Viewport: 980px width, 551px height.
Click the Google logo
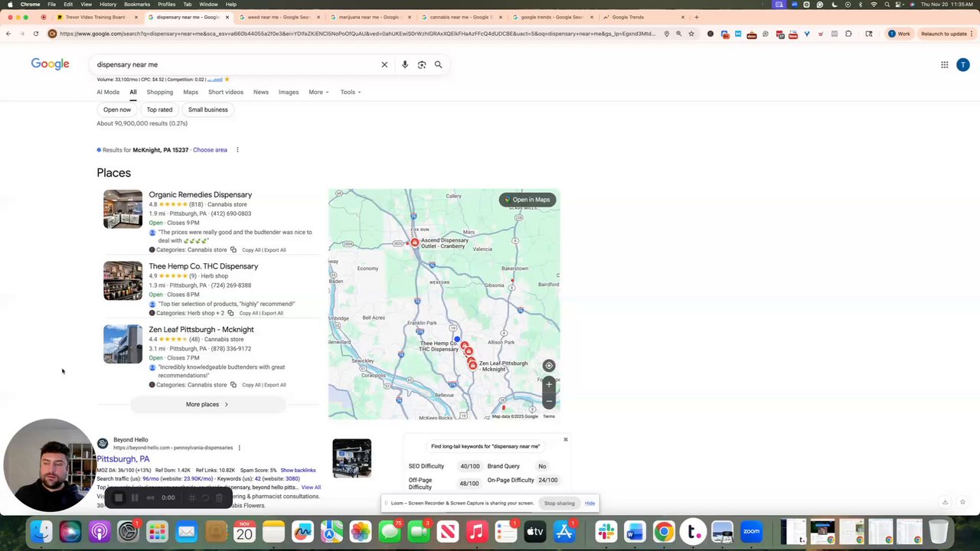tap(51, 64)
